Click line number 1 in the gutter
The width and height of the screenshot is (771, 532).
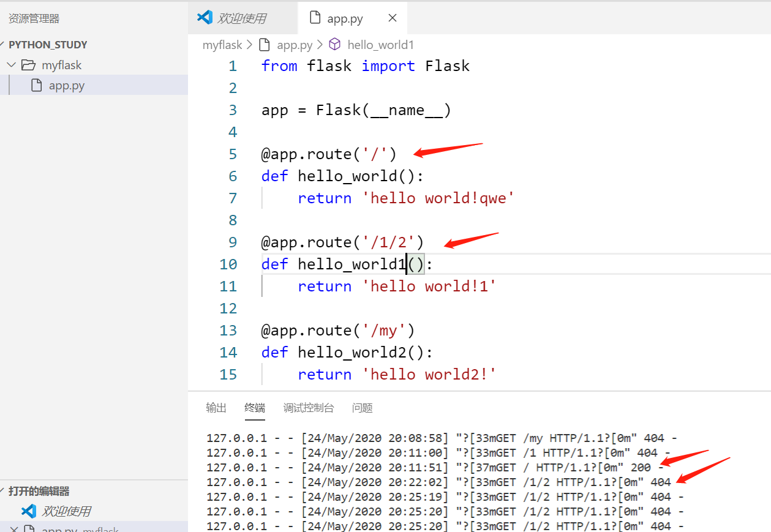[232, 66]
